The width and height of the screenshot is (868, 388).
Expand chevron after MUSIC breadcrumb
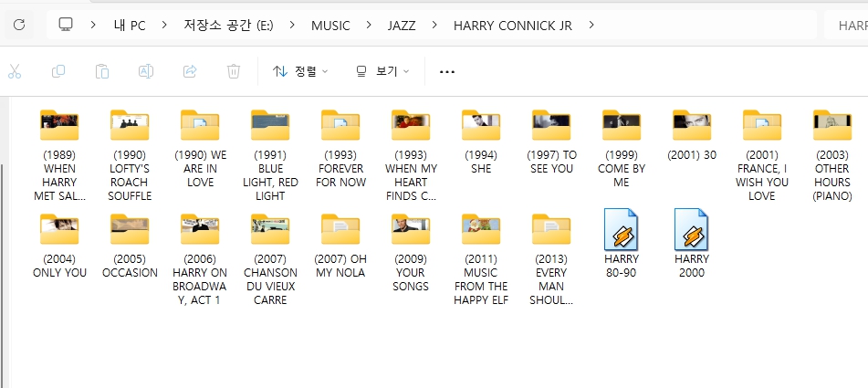[368, 25]
